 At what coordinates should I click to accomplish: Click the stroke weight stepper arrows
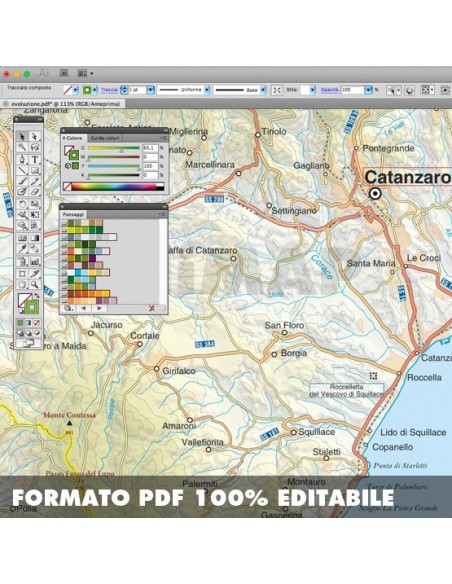[x=124, y=90]
